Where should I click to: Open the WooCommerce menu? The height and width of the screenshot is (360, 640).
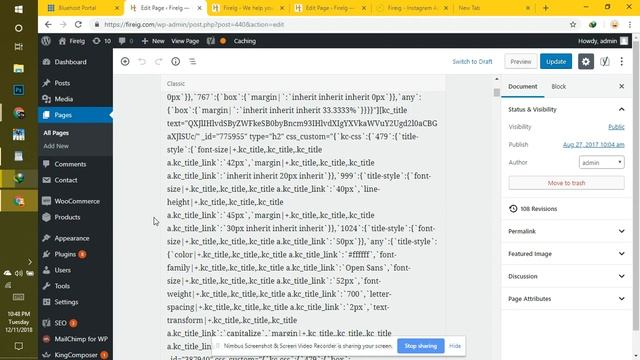76,201
